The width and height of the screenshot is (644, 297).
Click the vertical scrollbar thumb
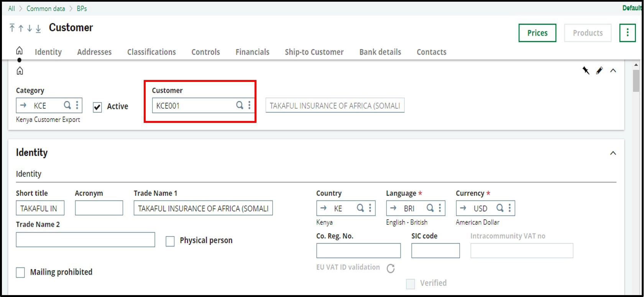tap(636, 80)
